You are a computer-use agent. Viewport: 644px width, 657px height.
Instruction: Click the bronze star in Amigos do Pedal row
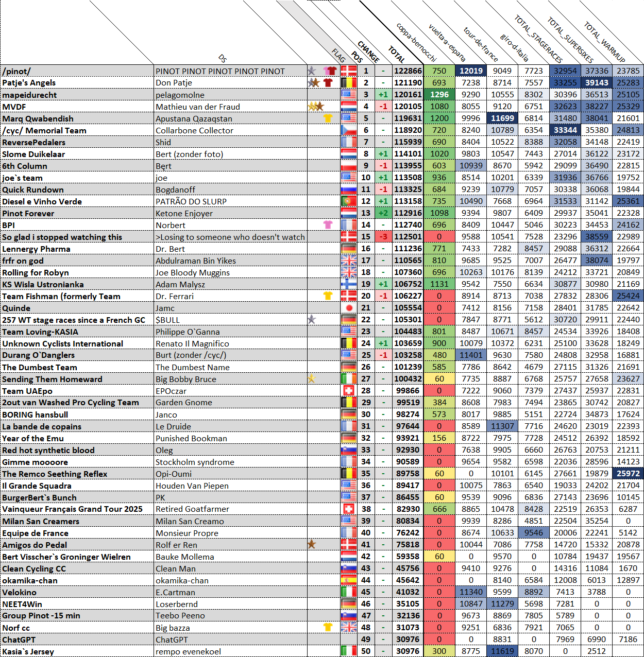coord(311,545)
